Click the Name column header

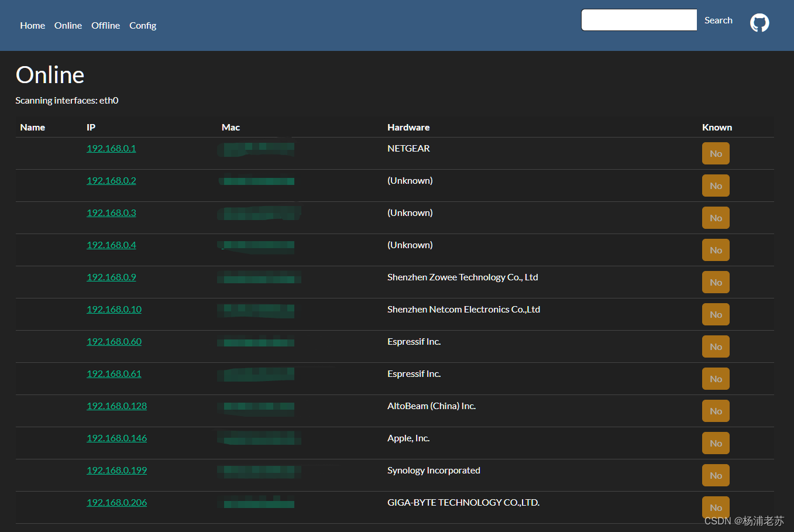coord(32,127)
